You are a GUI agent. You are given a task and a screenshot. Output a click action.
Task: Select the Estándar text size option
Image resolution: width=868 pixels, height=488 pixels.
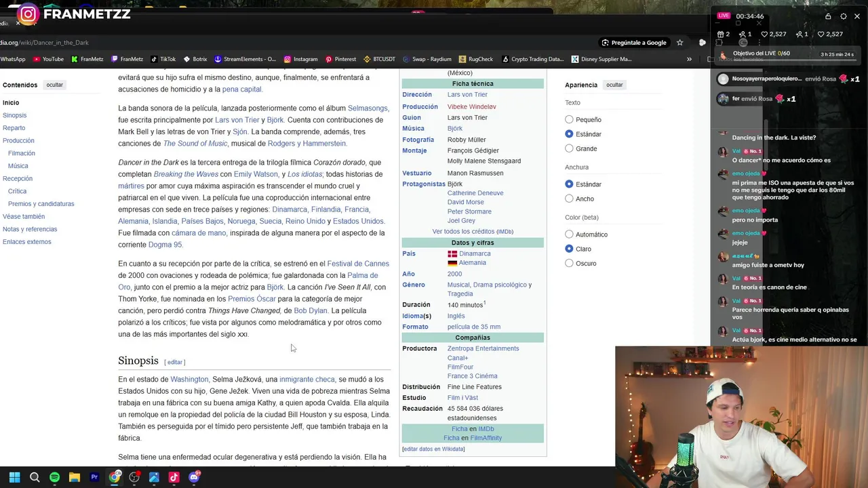point(569,134)
